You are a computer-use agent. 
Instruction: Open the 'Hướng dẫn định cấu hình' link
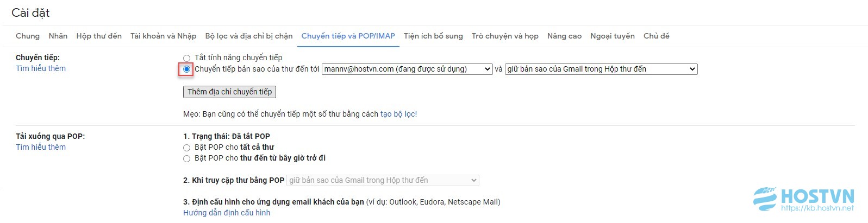[x=227, y=213]
